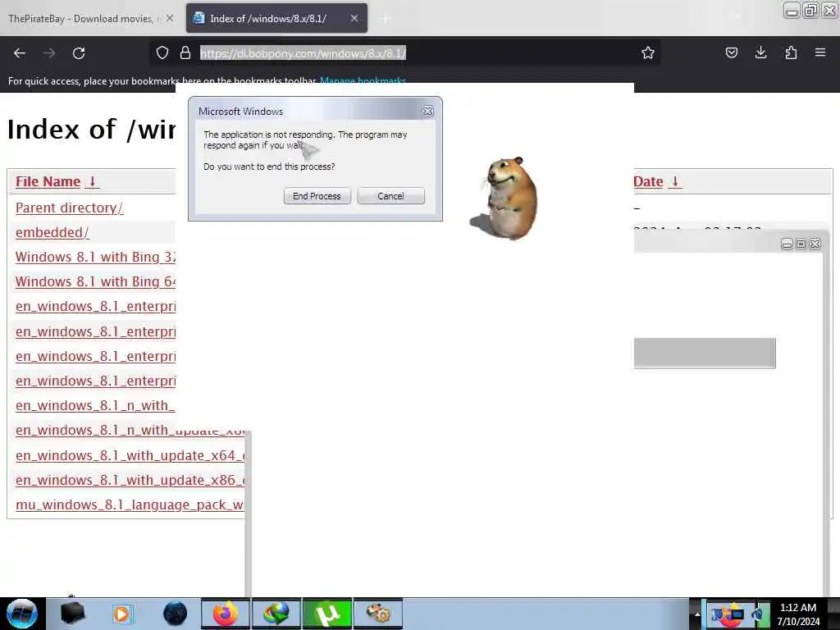Image resolution: width=840 pixels, height=630 pixels.
Task: Minimize the Firefox window
Action: (792, 11)
